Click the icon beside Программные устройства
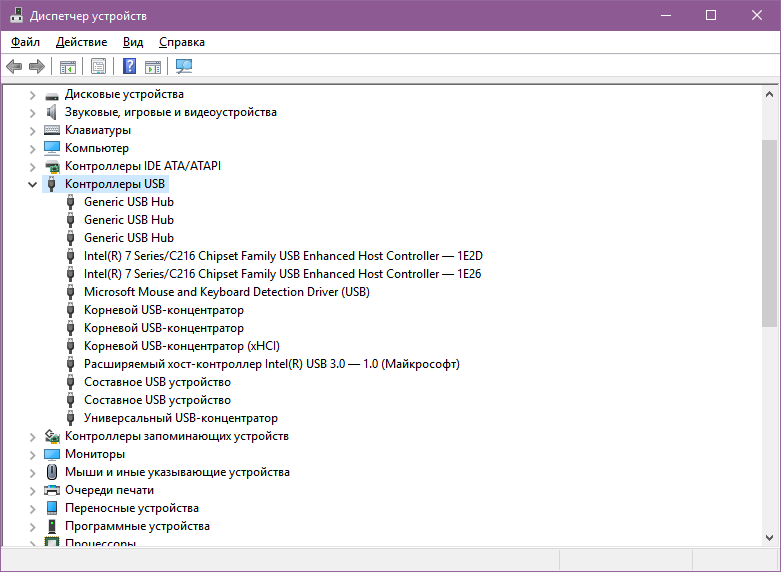 (52, 526)
